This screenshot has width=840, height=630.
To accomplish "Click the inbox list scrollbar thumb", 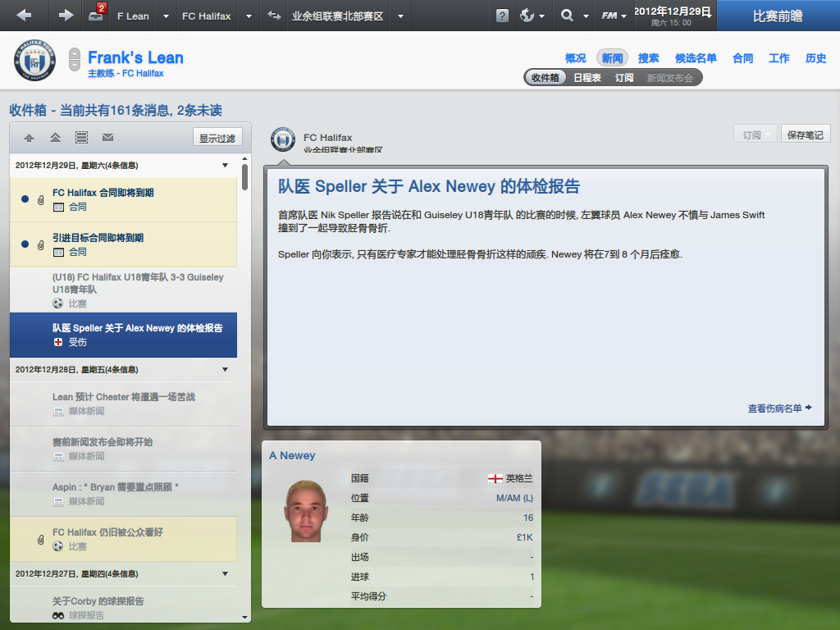I will (244, 177).
